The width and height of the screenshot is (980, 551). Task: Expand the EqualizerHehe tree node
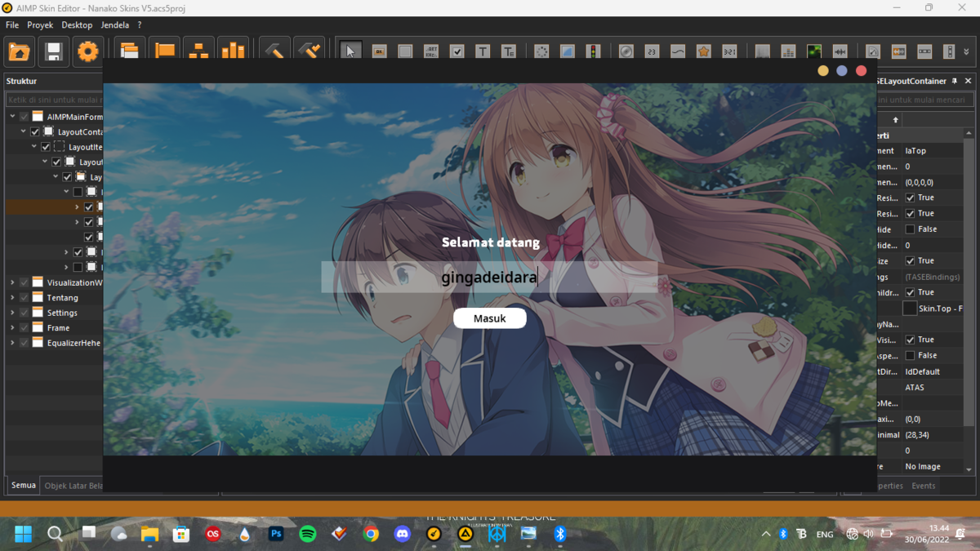[12, 343]
